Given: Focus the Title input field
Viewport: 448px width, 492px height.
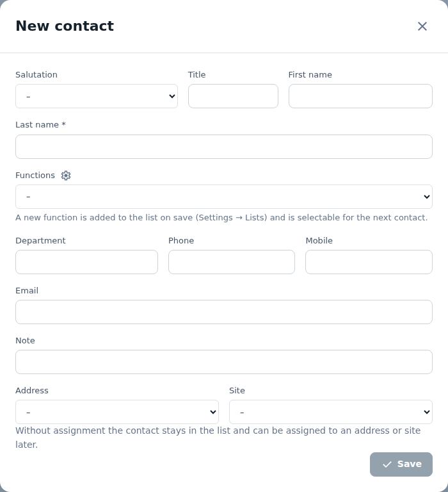Looking at the screenshot, I should coord(233,96).
